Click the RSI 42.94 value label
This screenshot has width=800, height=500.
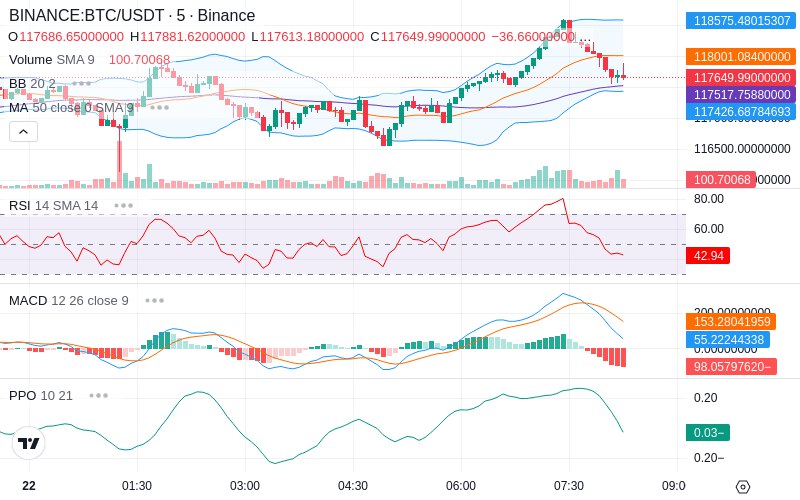point(708,255)
